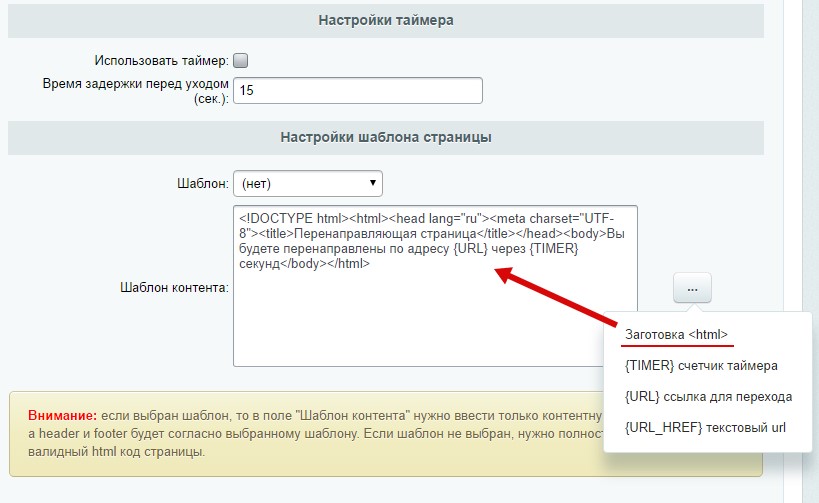819x503 pixels.
Task: Enable the 'Использовать таймер' checkbox
Action: pos(240,61)
